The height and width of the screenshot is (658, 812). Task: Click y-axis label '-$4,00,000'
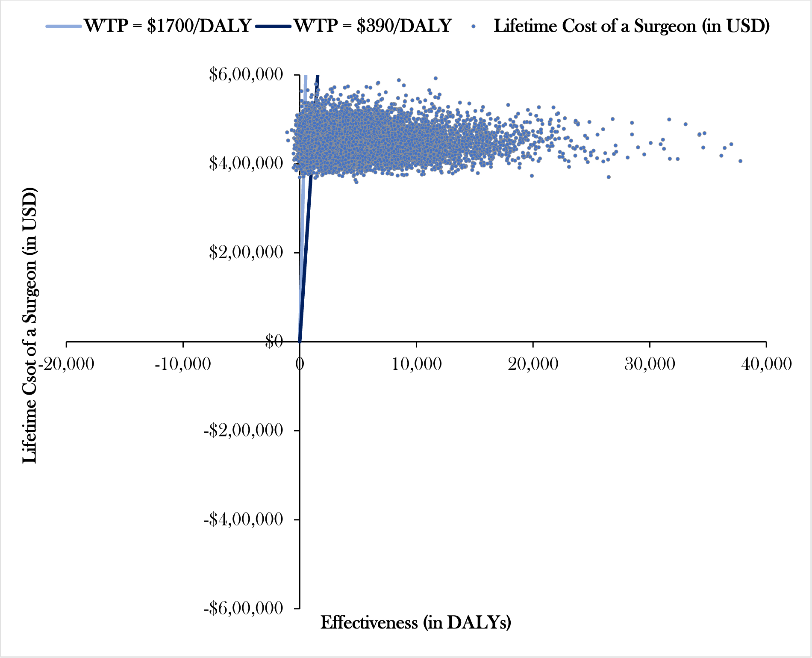(243, 519)
